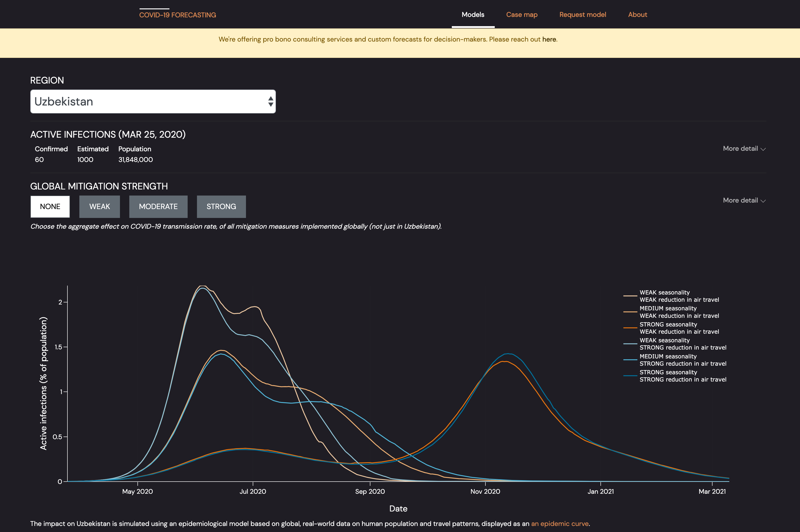Screen dimensions: 800x532
Task: Select STRONG mitigation strength
Action: coord(221,207)
